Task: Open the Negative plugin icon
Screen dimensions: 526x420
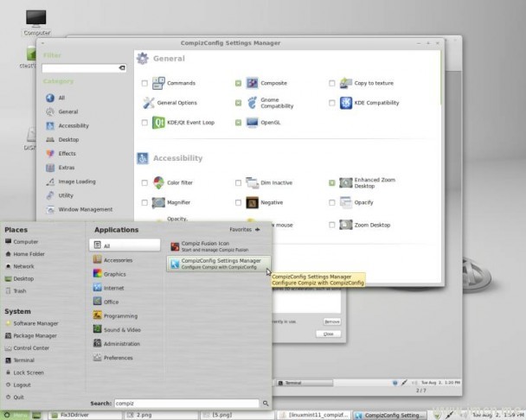Action: pos(253,203)
